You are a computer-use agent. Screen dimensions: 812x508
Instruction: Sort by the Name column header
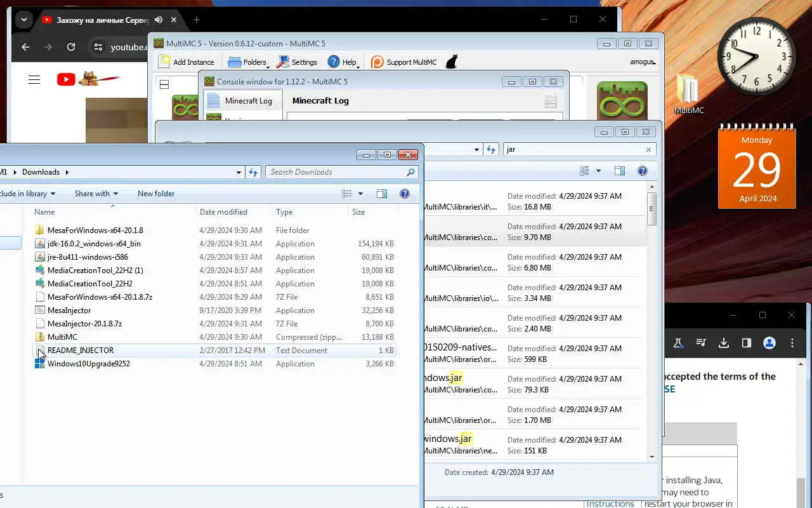[x=113, y=212]
